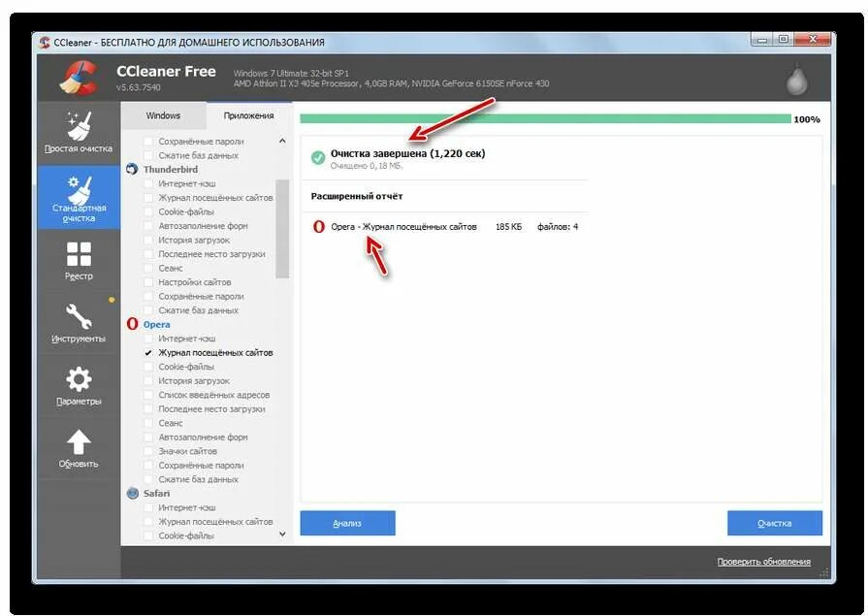Click the scroll down arrow of applications list
The height and width of the screenshot is (616, 868).
click(282, 534)
